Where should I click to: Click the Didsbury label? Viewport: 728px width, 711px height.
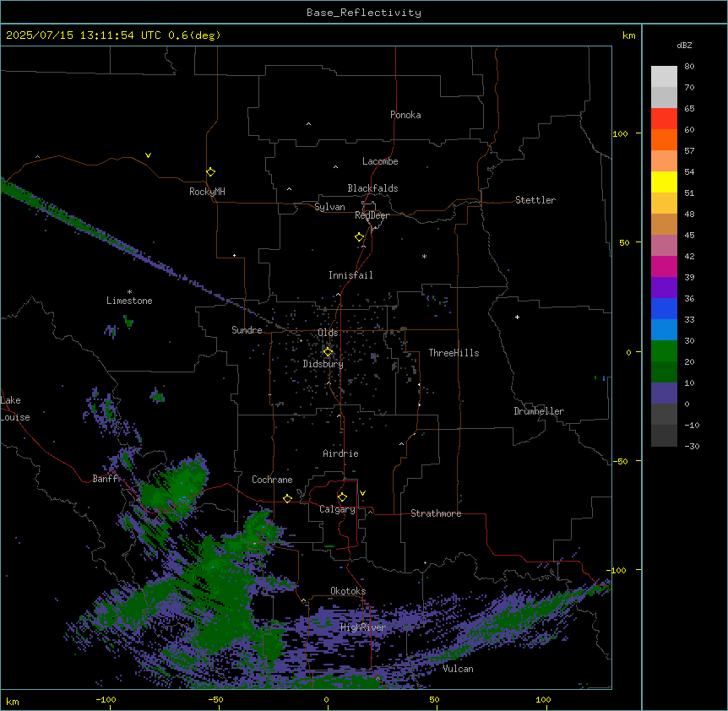pyautogui.click(x=323, y=364)
